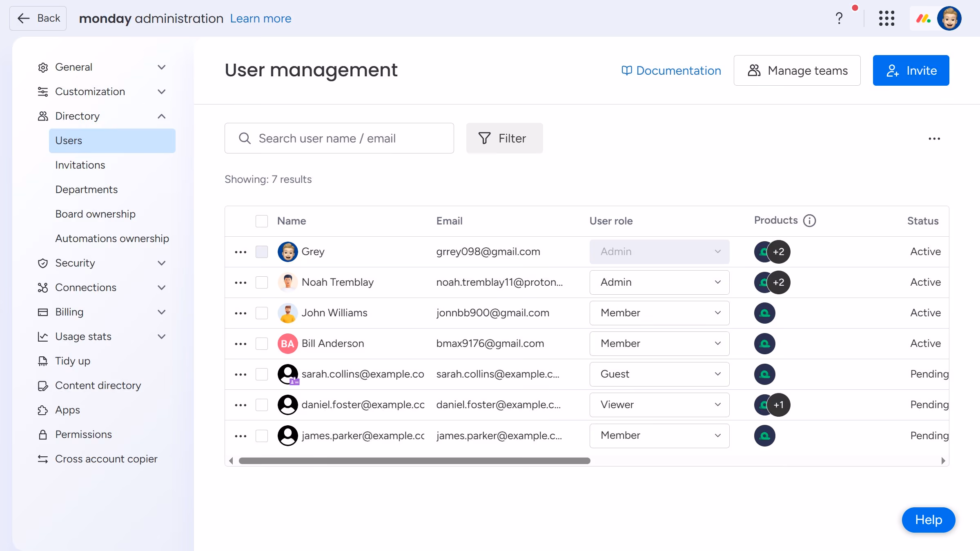980x551 pixels.
Task: Open james.parker's Member role dropdown
Action: (x=659, y=435)
